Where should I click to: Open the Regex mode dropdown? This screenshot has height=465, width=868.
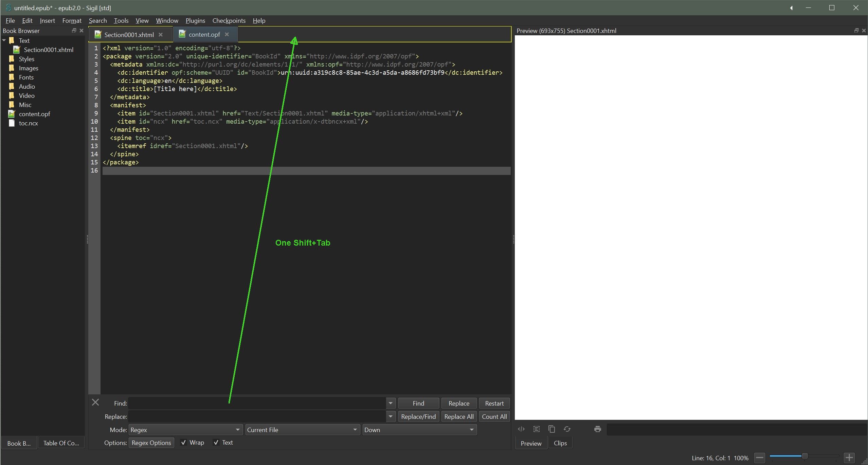coord(185,430)
